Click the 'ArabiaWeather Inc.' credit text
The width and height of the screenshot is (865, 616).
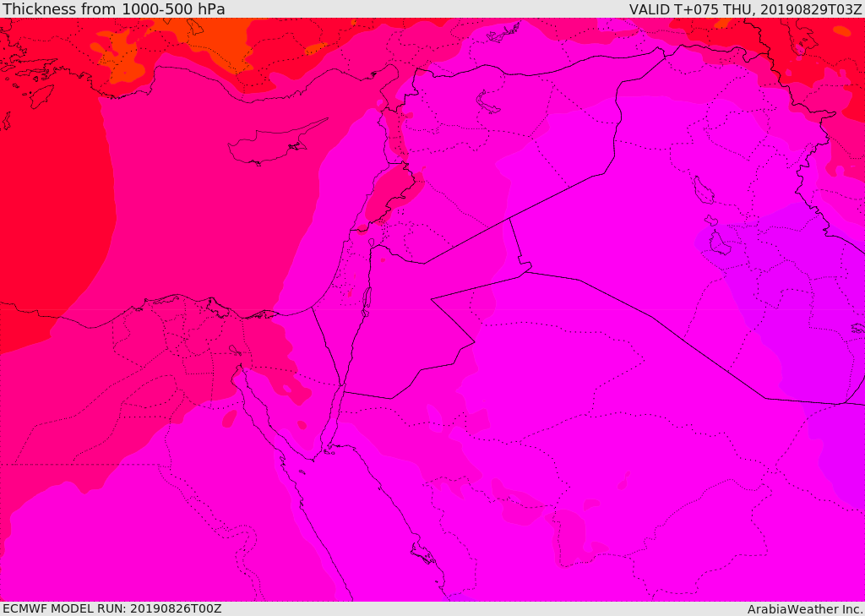tap(805, 609)
